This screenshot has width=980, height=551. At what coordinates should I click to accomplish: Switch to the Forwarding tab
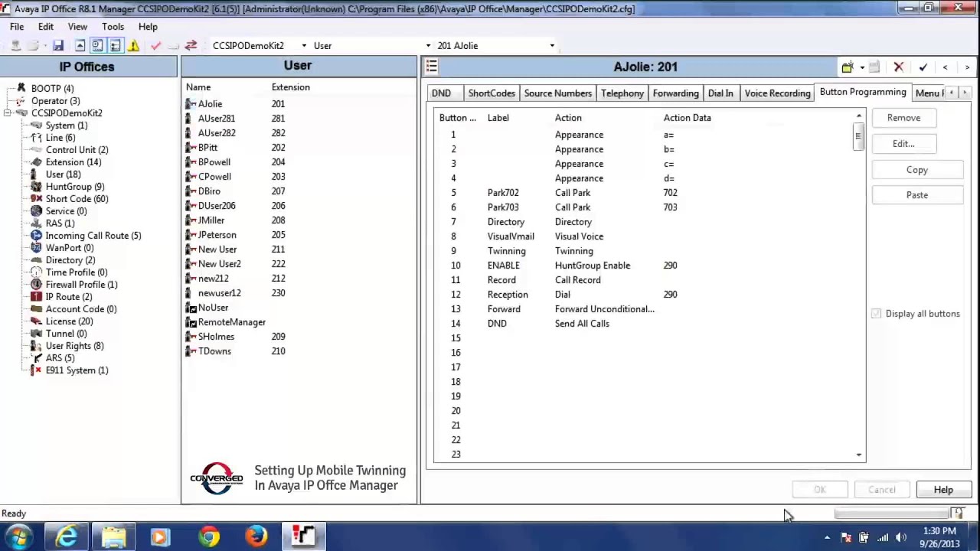676,93
